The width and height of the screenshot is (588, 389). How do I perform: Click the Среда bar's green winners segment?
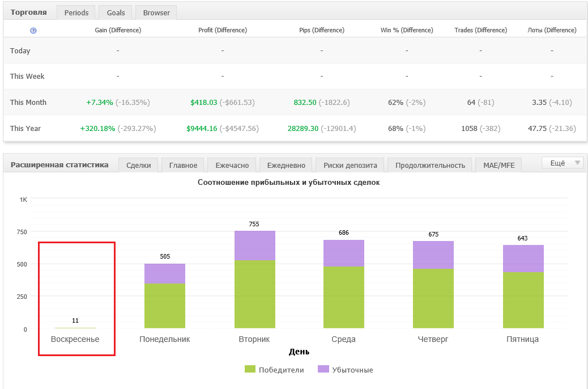pos(344,297)
